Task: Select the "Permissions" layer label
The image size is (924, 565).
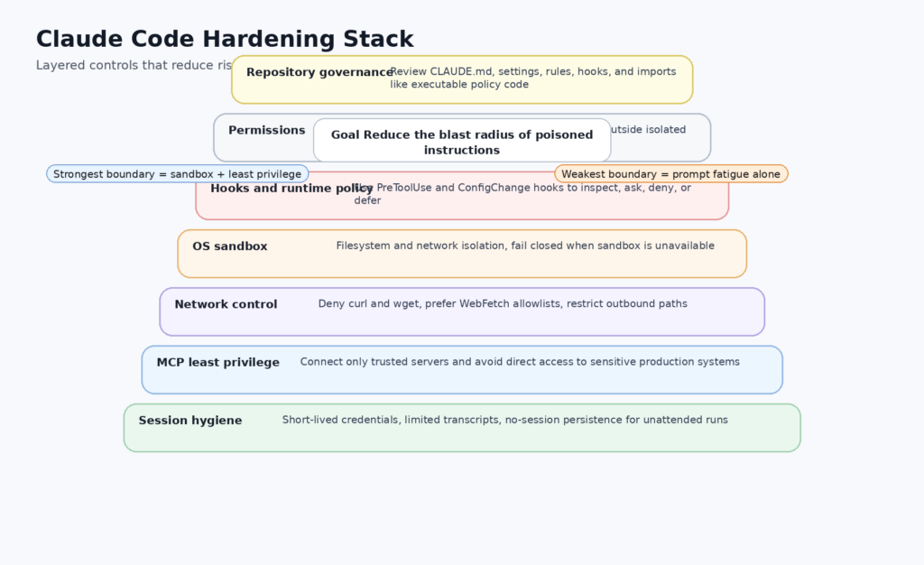Action: click(266, 130)
